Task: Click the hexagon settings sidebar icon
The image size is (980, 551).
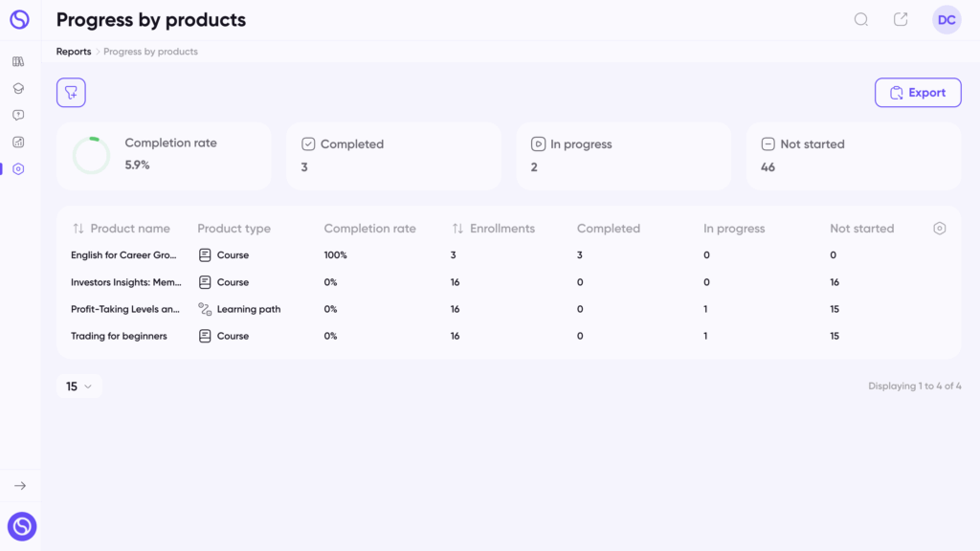Action: pos(18,168)
